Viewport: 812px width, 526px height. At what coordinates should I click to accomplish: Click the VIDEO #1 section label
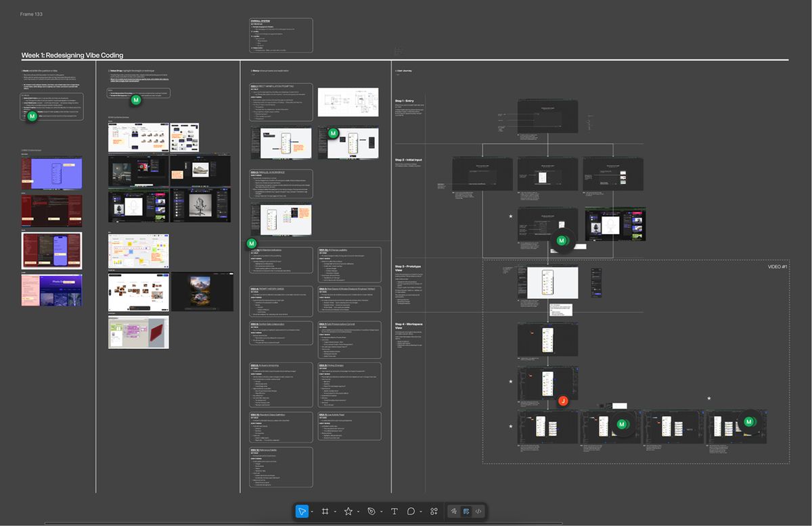777,266
